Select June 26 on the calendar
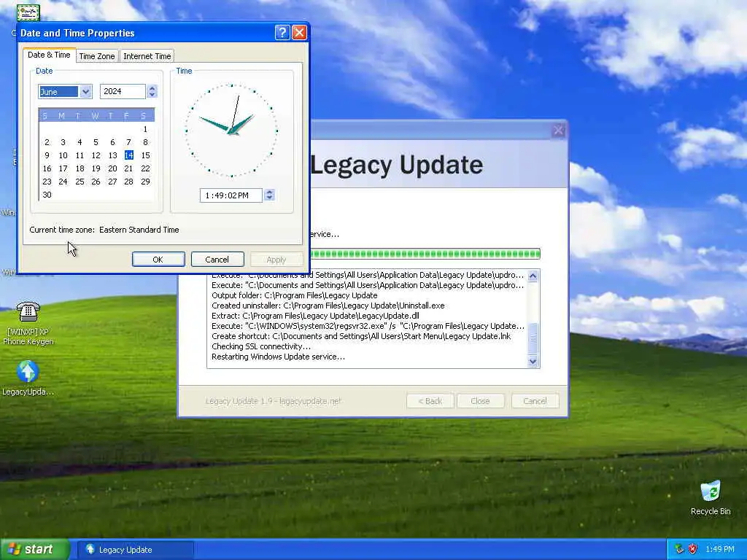This screenshot has width=747, height=560. tap(96, 182)
